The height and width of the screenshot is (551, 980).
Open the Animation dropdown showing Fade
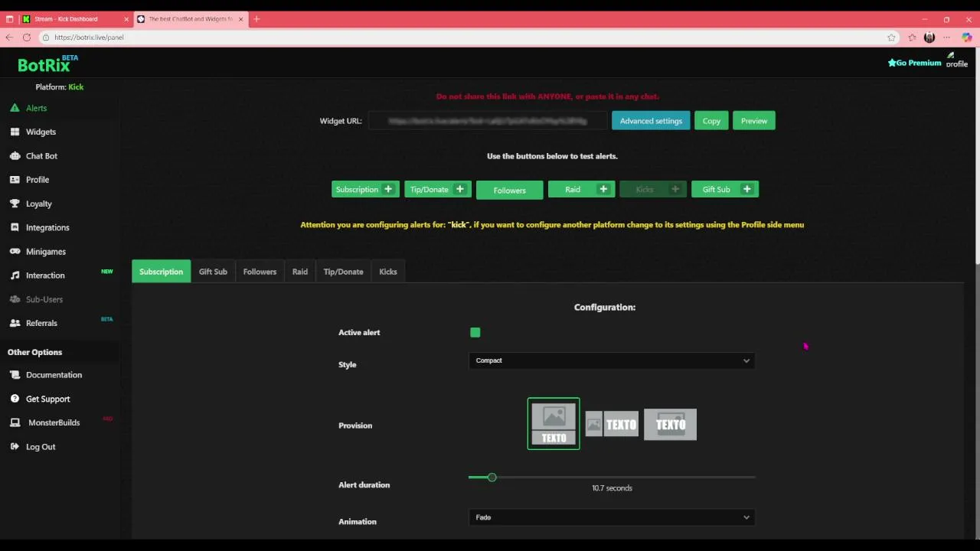click(612, 518)
